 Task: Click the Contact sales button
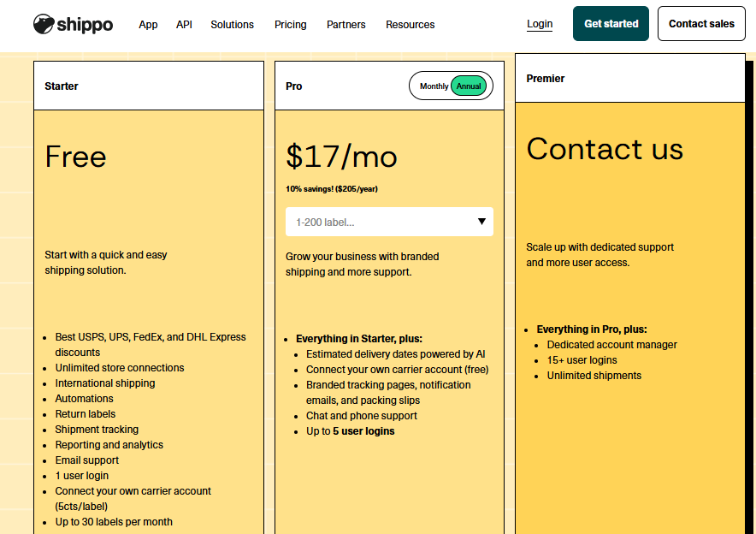tap(701, 24)
